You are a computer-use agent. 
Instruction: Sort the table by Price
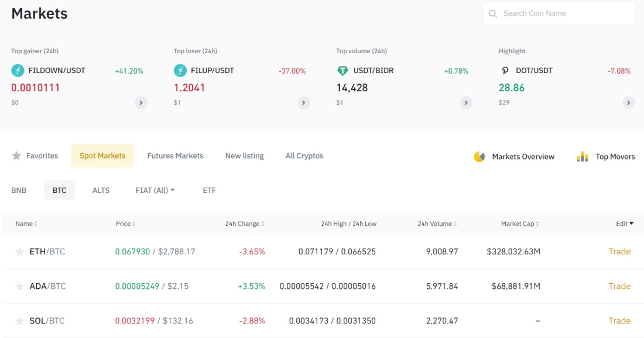pyautogui.click(x=125, y=223)
